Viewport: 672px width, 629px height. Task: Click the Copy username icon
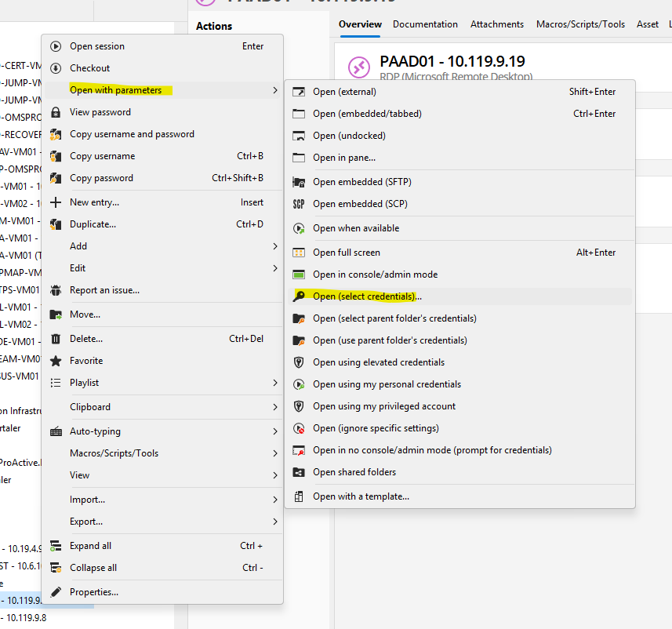coord(56,156)
